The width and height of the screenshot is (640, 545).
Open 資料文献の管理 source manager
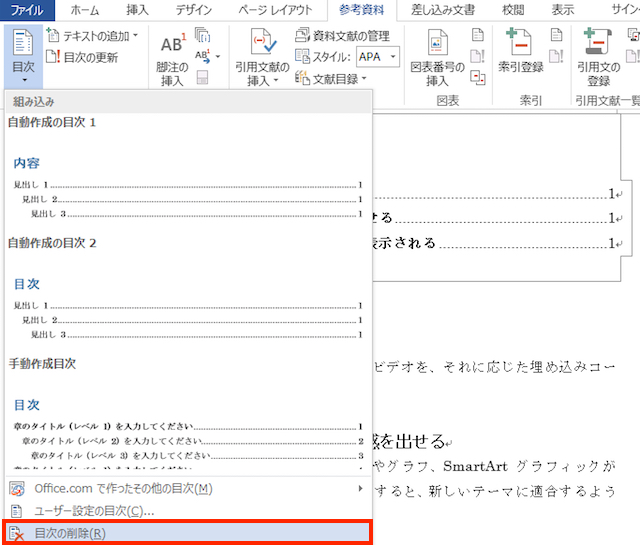[342, 36]
